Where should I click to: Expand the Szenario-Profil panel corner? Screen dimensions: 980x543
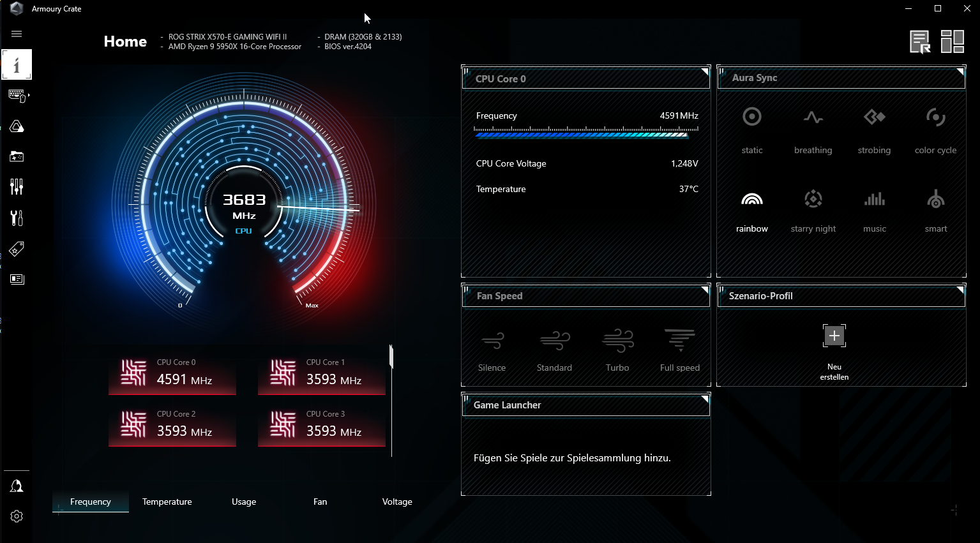961,290
